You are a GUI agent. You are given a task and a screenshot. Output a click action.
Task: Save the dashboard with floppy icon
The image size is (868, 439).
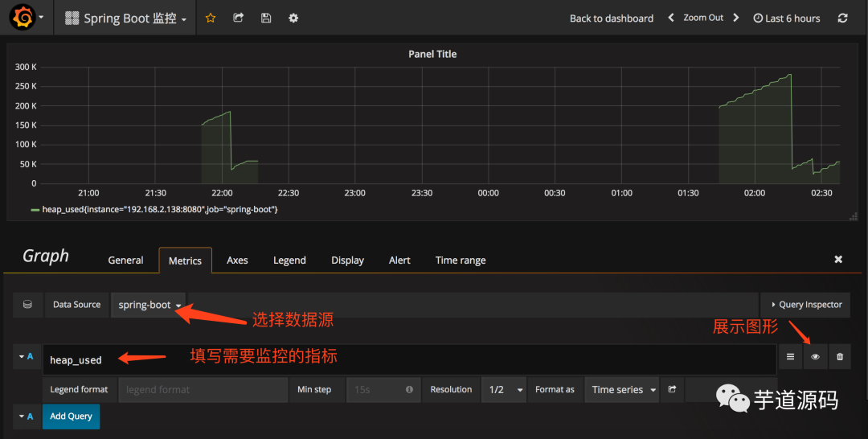pos(266,18)
